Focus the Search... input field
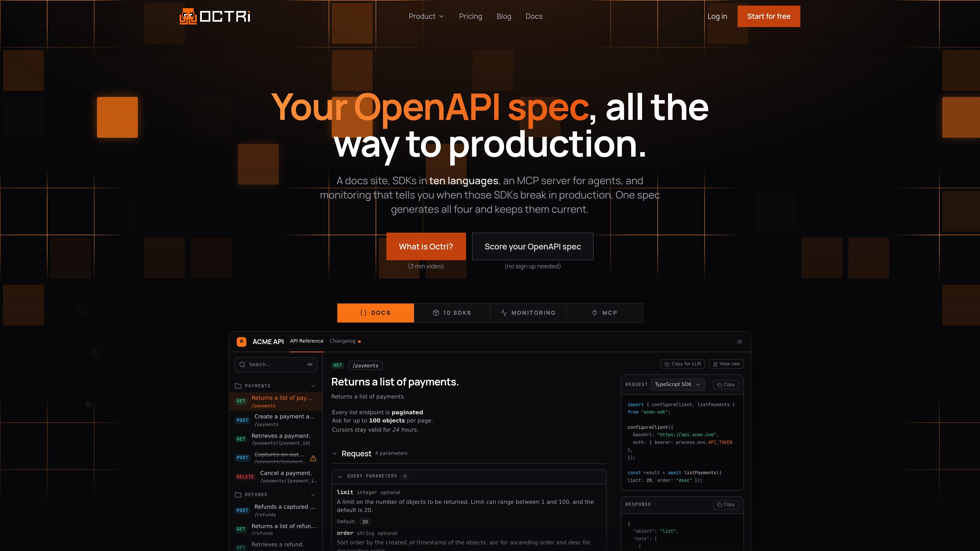The height and width of the screenshot is (551, 980). (275, 365)
